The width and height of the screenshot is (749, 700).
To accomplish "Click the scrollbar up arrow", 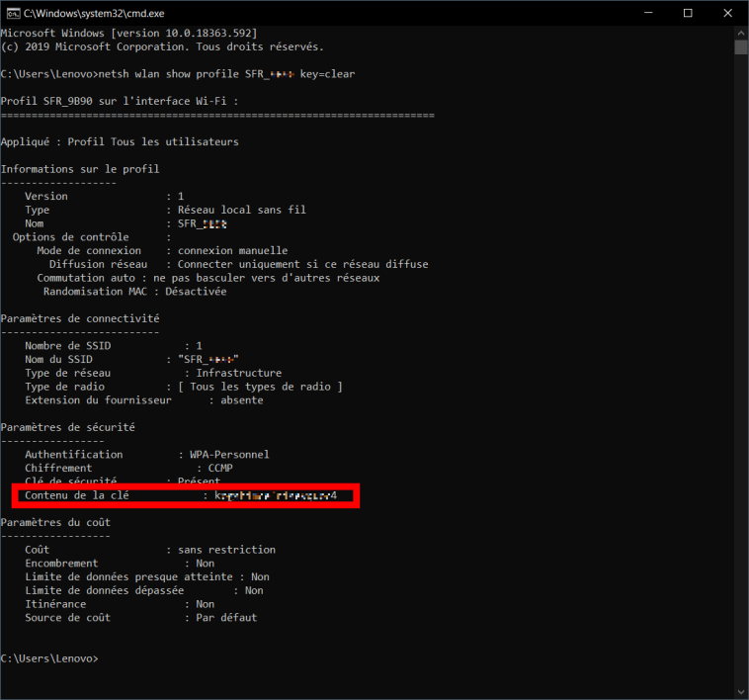I will [x=740, y=33].
